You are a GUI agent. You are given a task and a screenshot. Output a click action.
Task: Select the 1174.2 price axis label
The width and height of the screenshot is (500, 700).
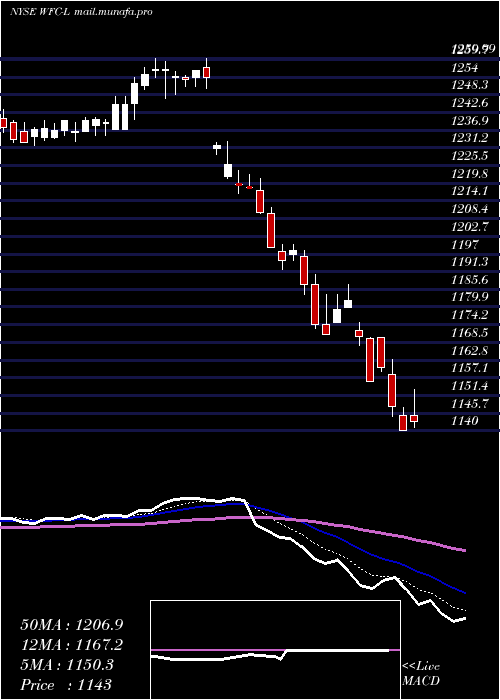click(x=469, y=315)
